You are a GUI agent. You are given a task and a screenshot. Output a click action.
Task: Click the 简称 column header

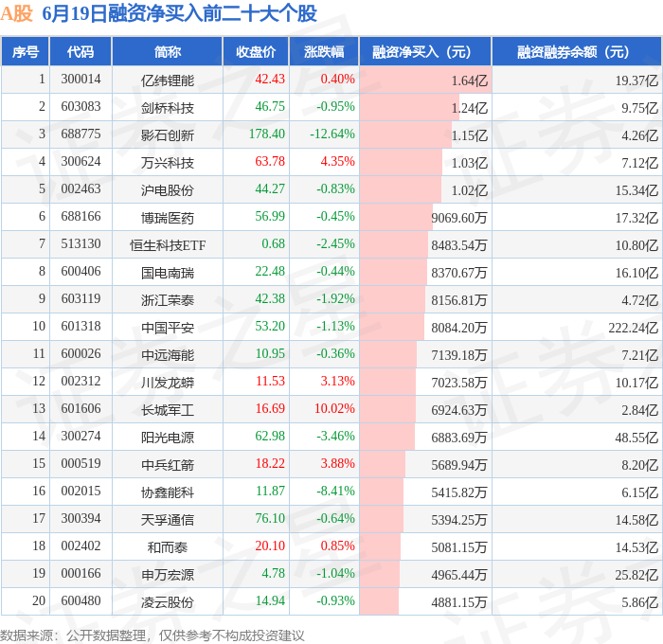(168, 52)
